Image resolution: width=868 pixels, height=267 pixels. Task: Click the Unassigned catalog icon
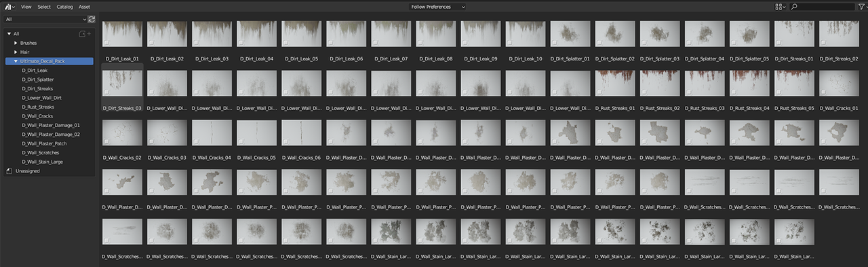pyautogui.click(x=8, y=171)
